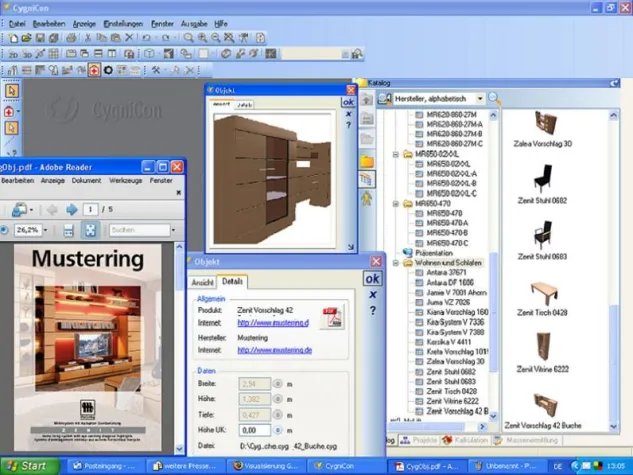Open the PDF document icon in Objekt details
The height and width of the screenshot is (475, 633).
(x=332, y=318)
